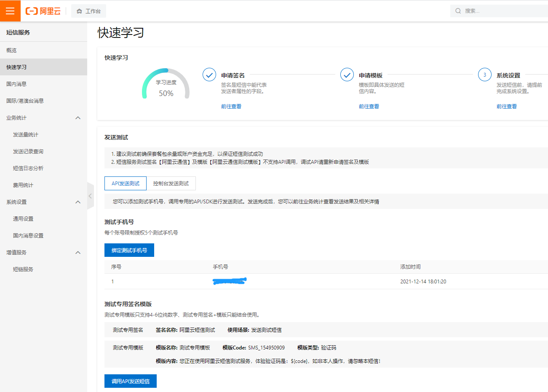Click the redacted phone number cell

(x=230, y=281)
